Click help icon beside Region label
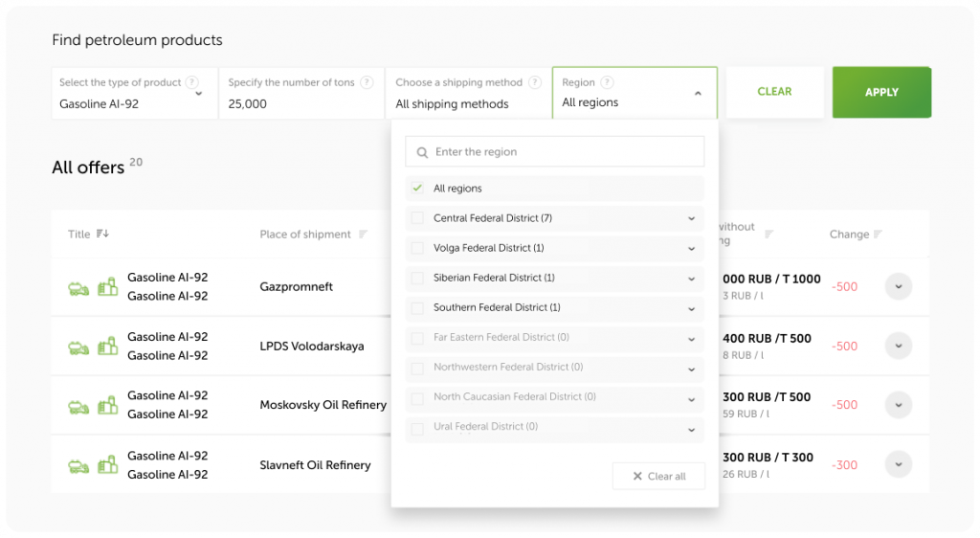Image resolution: width=980 pixels, height=538 pixels. click(x=607, y=82)
